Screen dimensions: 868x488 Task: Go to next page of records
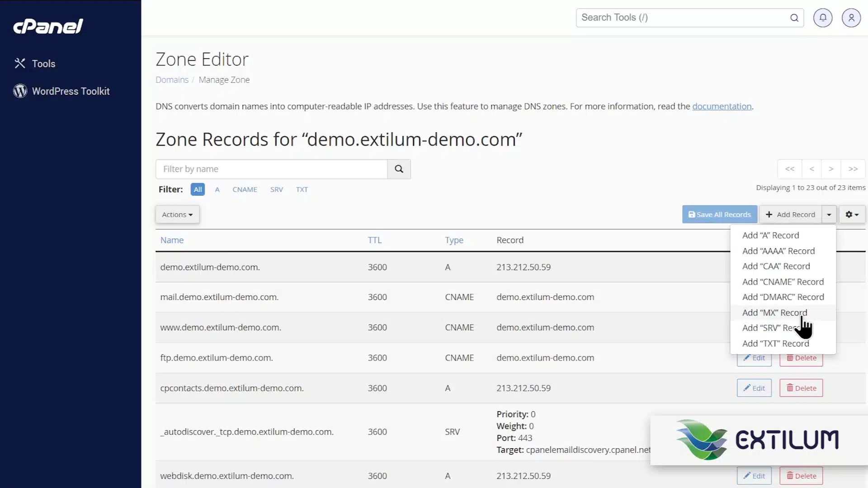(831, 169)
